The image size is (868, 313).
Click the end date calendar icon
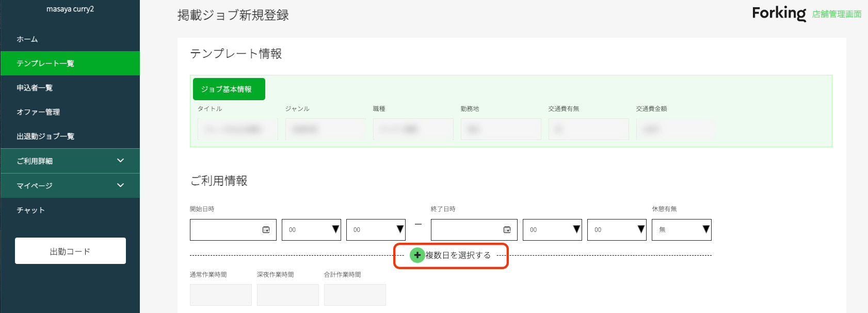click(x=507, y=230)
